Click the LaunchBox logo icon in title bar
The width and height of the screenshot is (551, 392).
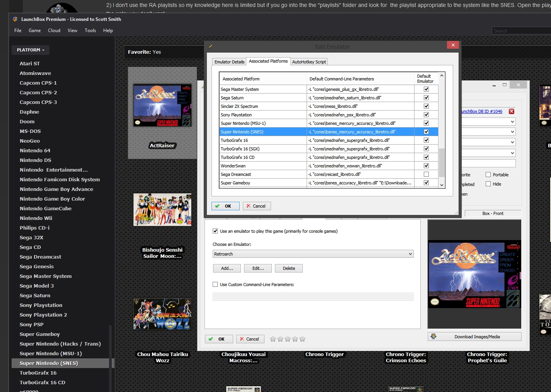pos(15,19)
